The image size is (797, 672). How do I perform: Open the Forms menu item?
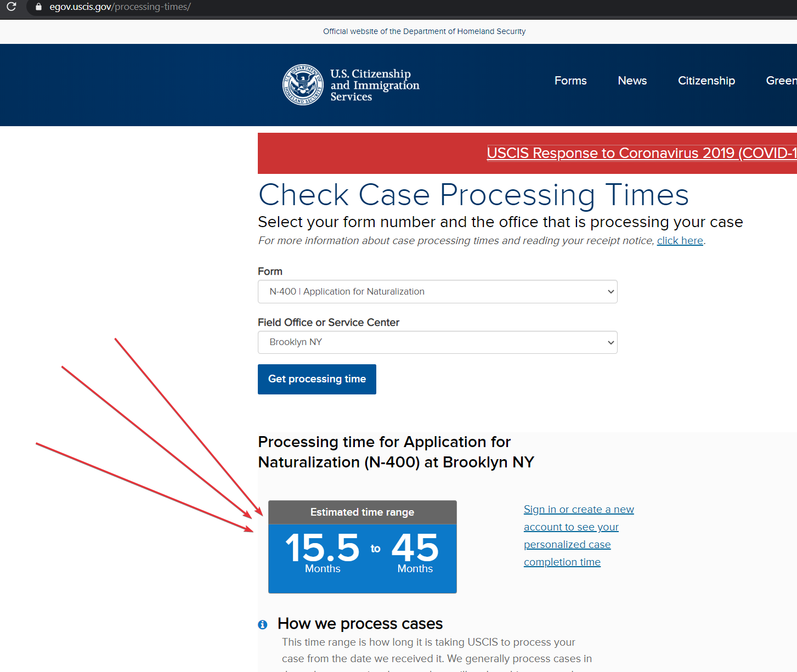(570, 81)
